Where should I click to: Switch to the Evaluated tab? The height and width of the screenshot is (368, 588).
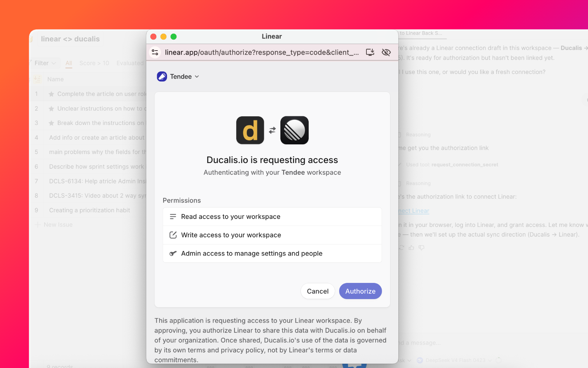click(x=130, y=63)
